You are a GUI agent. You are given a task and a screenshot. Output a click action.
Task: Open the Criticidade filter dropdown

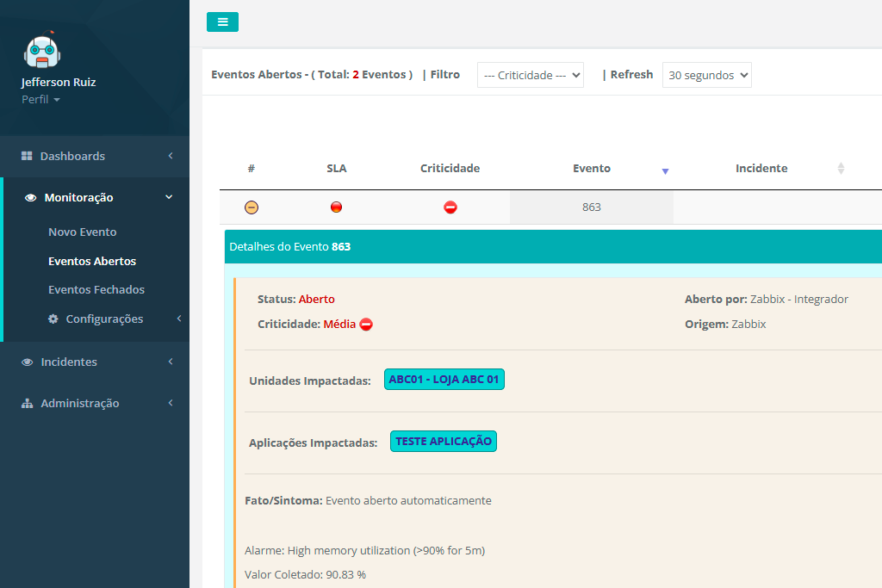(x=531, y=75)
